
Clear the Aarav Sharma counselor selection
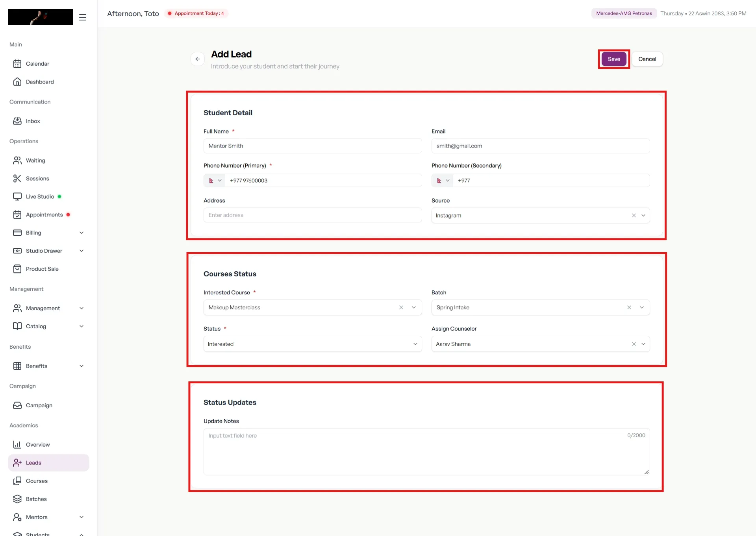pyautogui.click(x=634, y=344)
